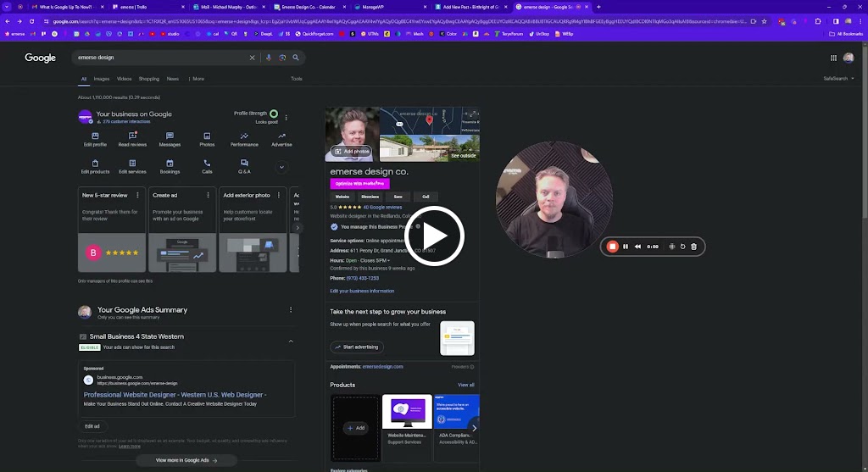Clear the search box with X
Viewport: 868px width, 472px height.
tap(252, 58)
